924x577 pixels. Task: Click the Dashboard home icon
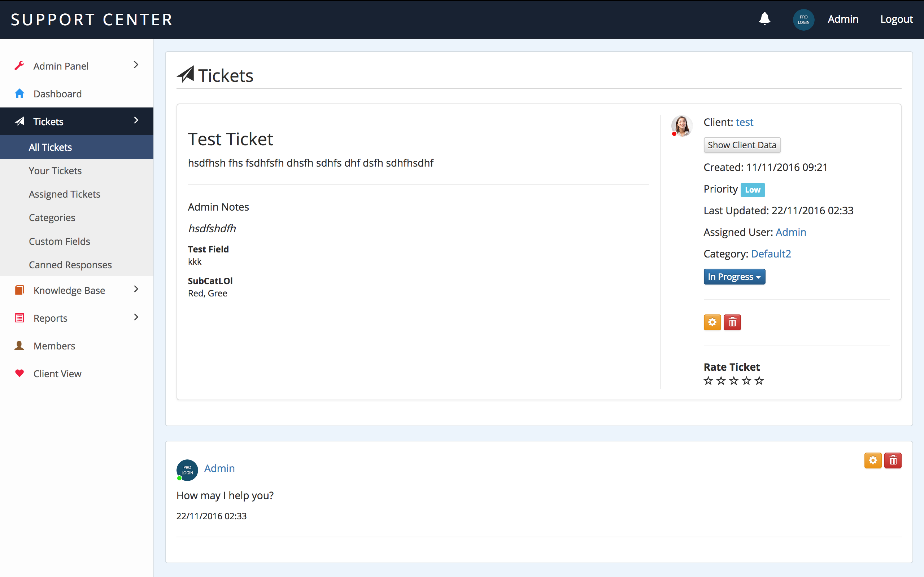(x=19, y=93)
